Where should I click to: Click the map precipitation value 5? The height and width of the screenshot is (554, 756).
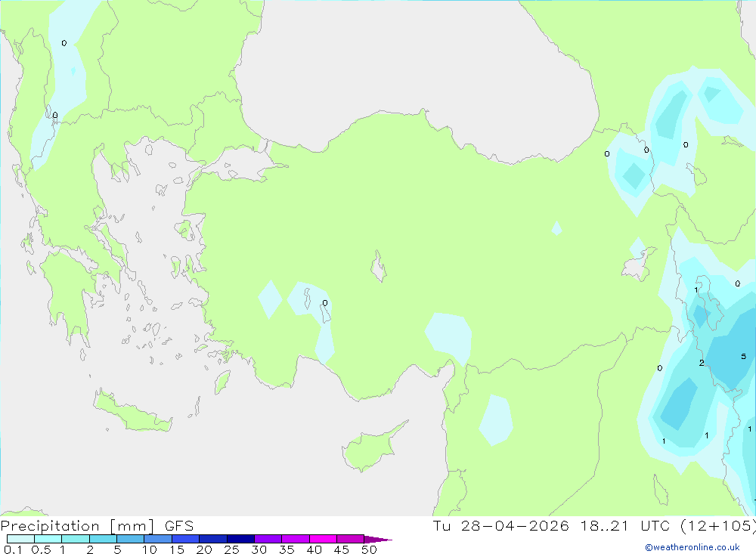coord(743,356)
